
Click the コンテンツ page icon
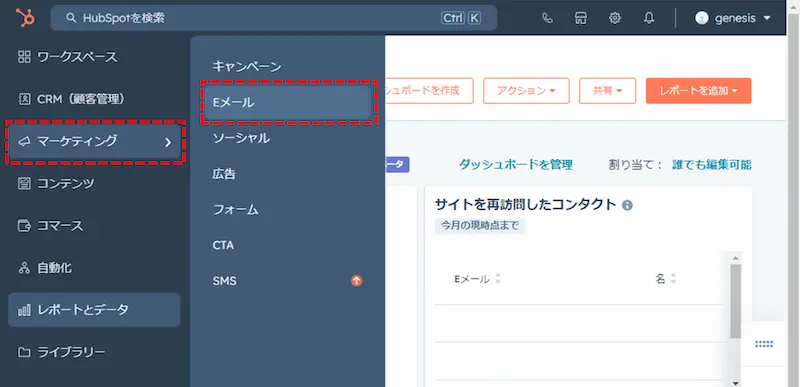coord(24,184)
